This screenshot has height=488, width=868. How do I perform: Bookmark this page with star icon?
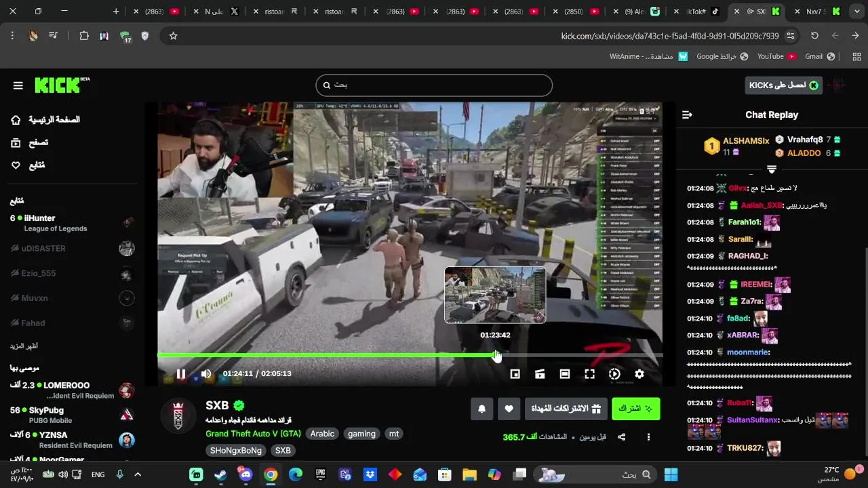click(x=173, y=36)
